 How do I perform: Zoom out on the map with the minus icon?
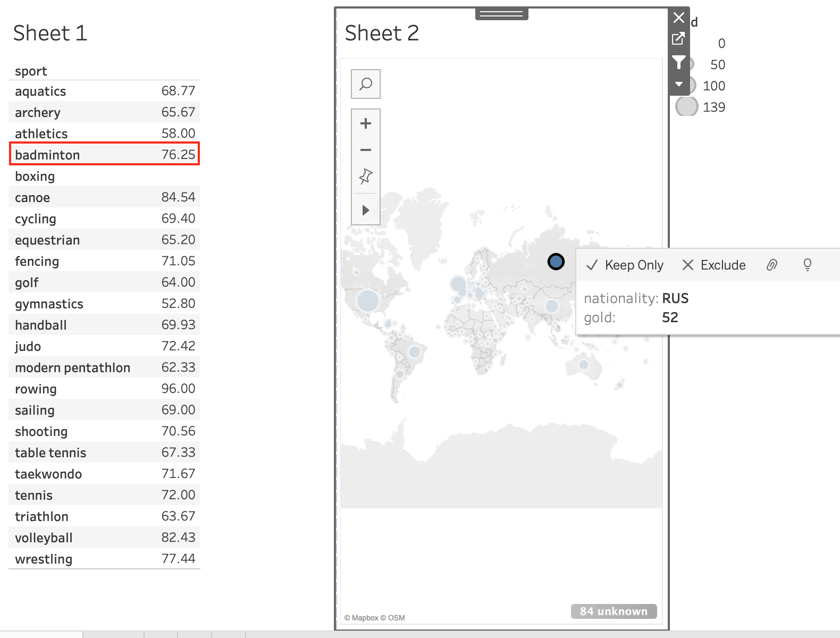point(365,150)
